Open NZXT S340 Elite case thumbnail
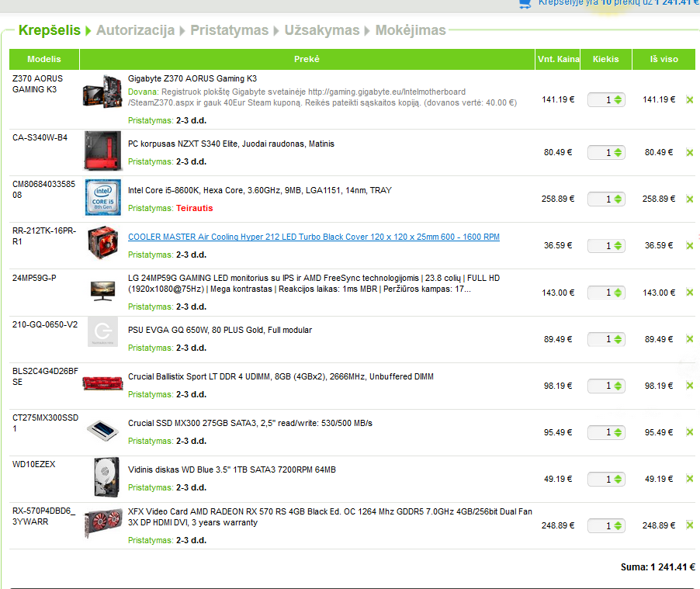This screenshot has height=589, width=700. click(102, 151)
